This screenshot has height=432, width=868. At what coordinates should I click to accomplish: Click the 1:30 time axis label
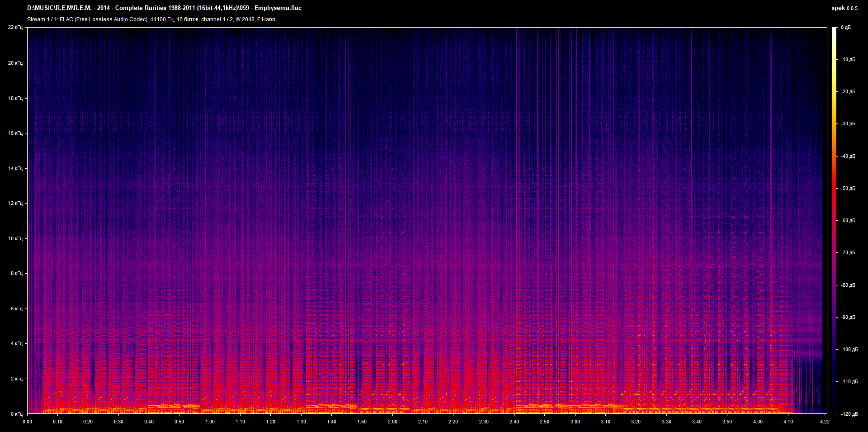coord(301,422)
